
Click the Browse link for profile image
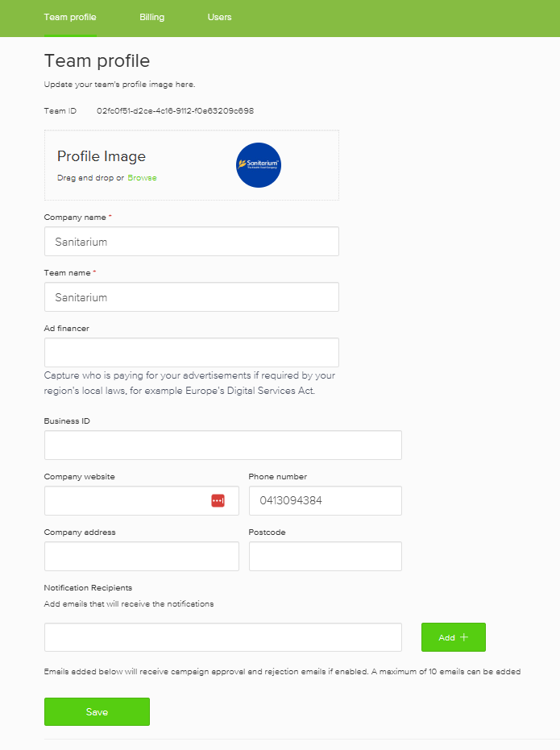pos(142,178)
